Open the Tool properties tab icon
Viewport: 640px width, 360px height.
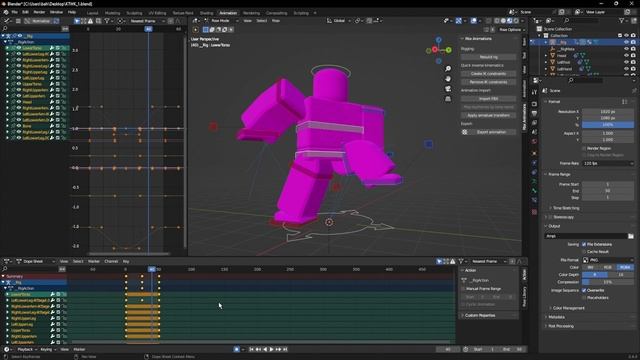coord(534,93)
